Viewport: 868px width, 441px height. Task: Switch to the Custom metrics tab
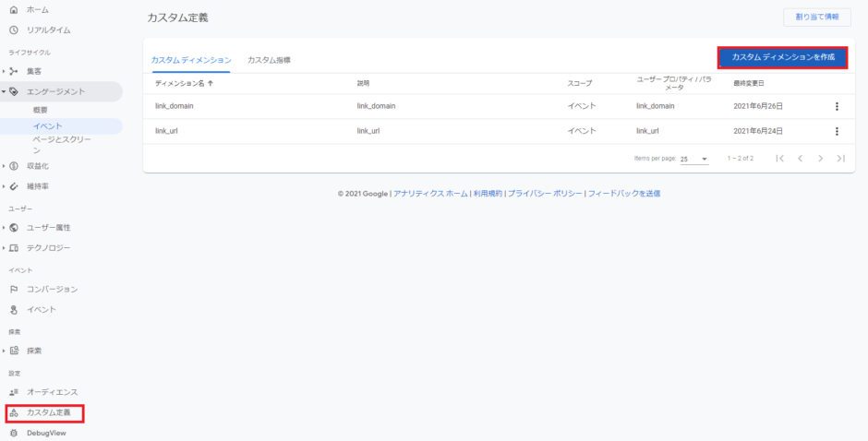click(x=269, y=60)
